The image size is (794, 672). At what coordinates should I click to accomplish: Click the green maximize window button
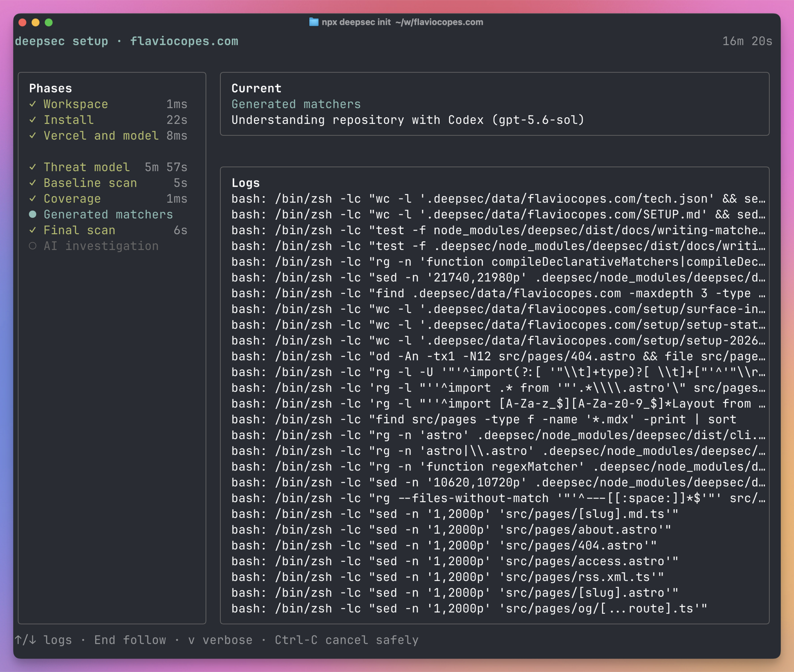click(49, 22)
